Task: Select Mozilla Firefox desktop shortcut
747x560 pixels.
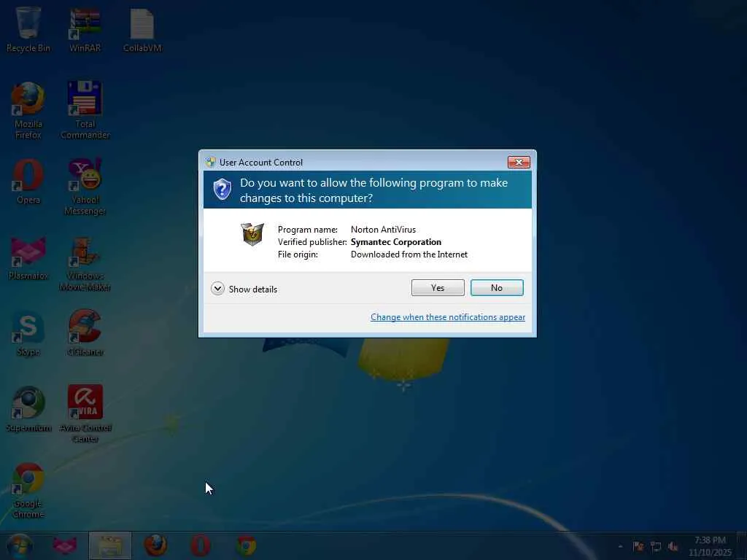Action: click(x=28, y=111)
